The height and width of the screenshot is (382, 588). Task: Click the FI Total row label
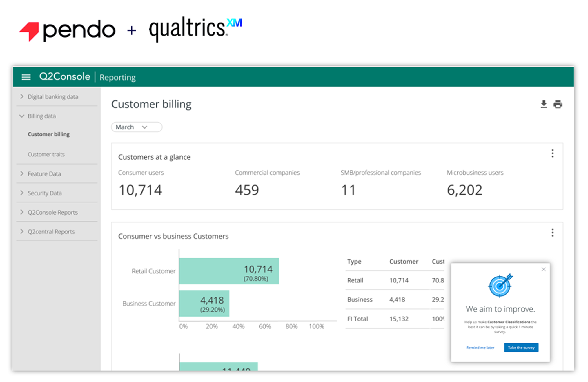(357, 319)
